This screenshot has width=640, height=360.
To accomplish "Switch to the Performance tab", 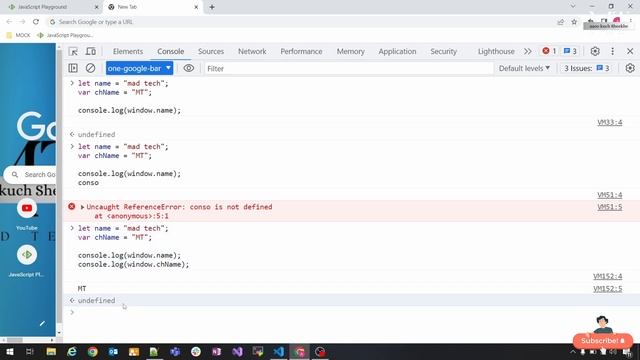I will click(x=301, y=51).
